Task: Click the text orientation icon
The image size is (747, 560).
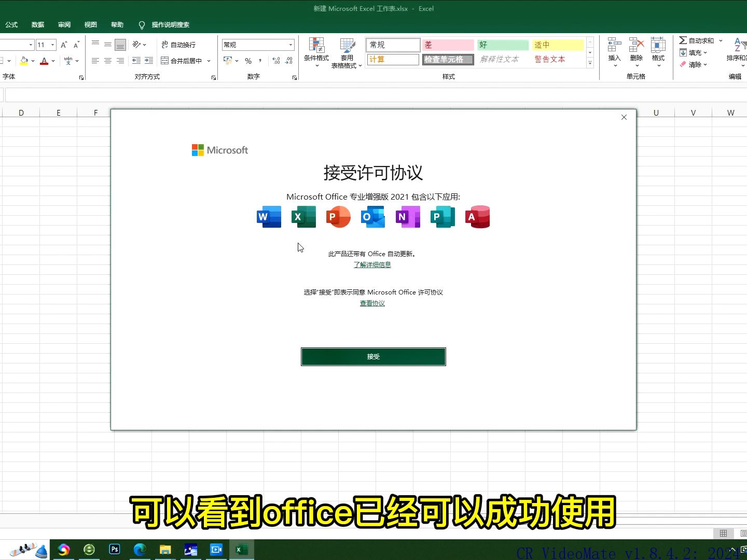Action: coord(136,45)
